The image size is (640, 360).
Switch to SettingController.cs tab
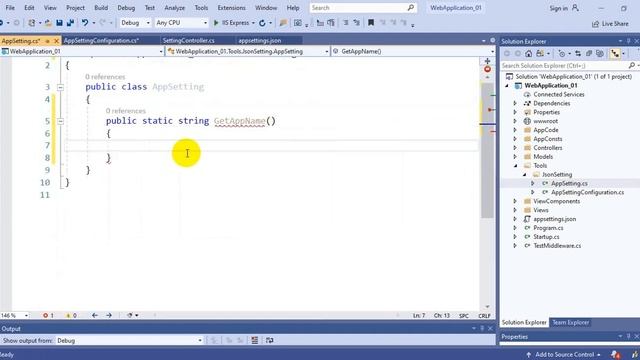tap(188, 40)
